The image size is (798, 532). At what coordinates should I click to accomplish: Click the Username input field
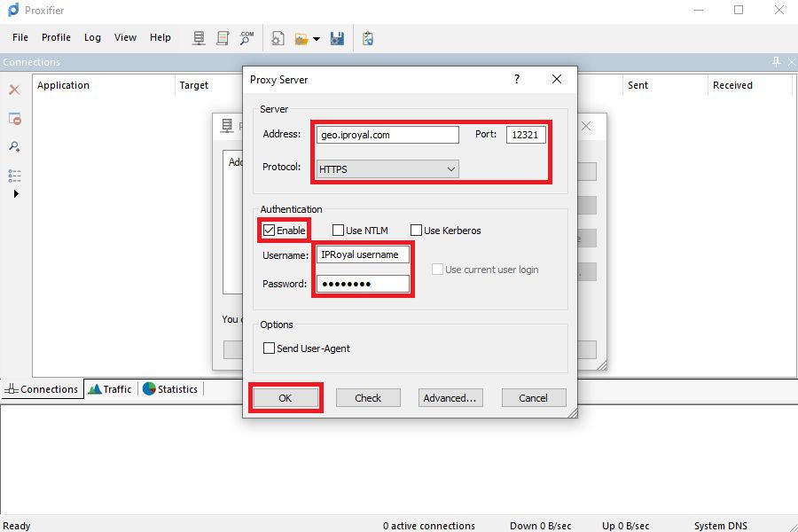pos(363,254)
